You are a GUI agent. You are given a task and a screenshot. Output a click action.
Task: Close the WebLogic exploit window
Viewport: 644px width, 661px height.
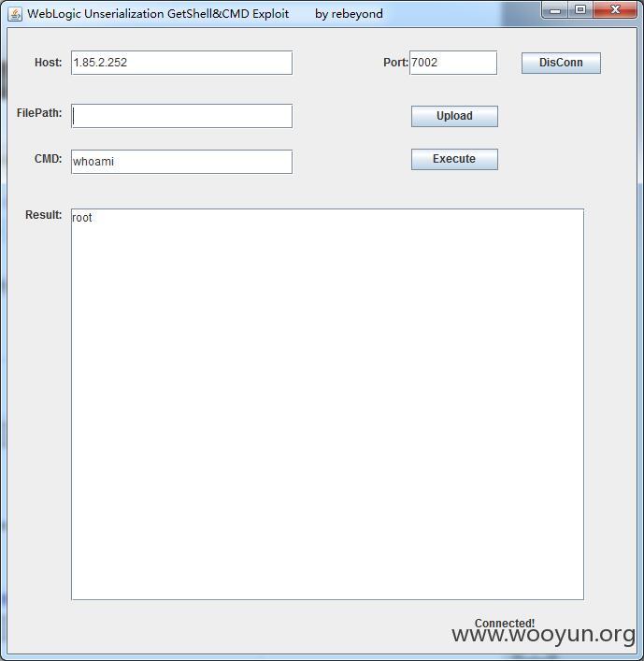(x=615, y=9)
